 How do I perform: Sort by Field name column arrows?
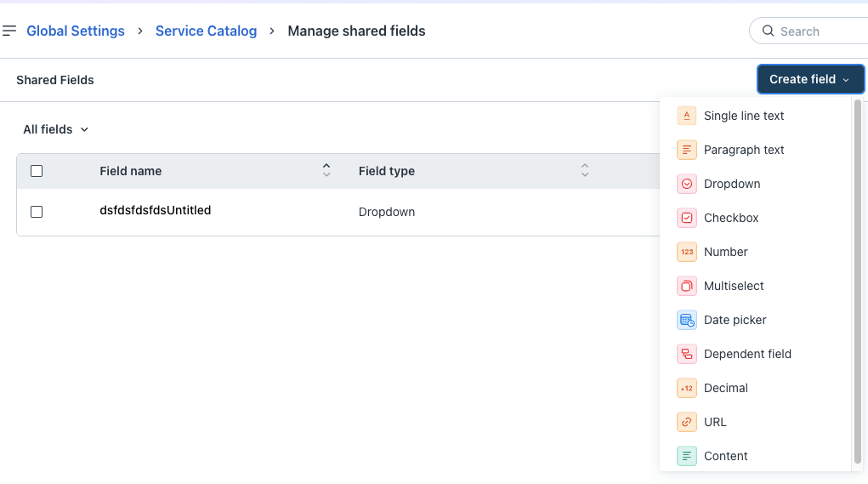(x=326, y=170)
